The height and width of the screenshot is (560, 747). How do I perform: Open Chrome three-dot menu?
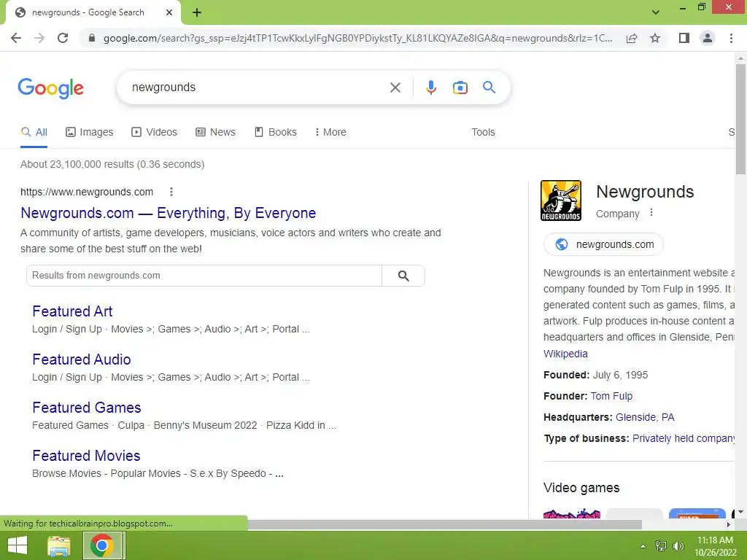tap(731, 38)
